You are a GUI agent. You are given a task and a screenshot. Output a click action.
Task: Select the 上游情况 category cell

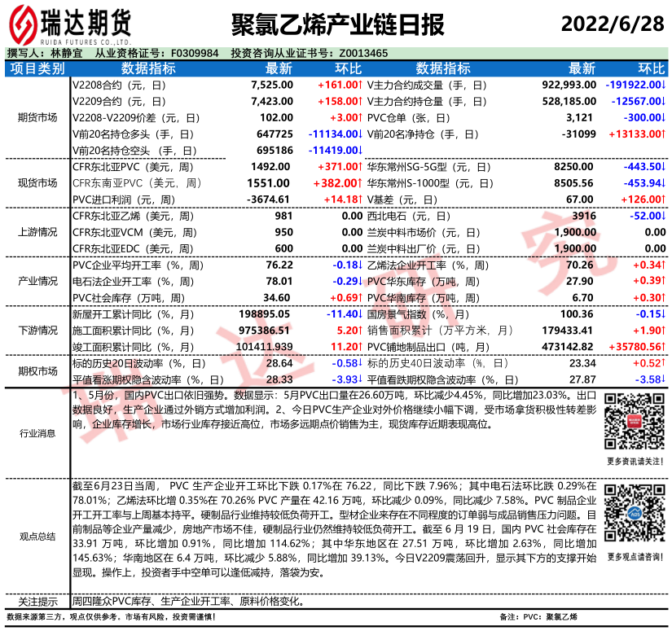point(37,232)
